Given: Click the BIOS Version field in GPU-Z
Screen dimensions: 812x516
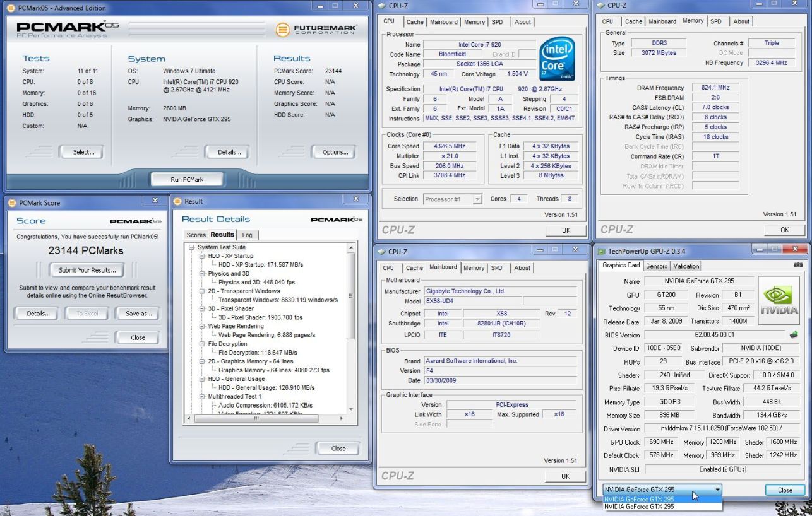Looking at the screenshot, I should click(713, 335).
